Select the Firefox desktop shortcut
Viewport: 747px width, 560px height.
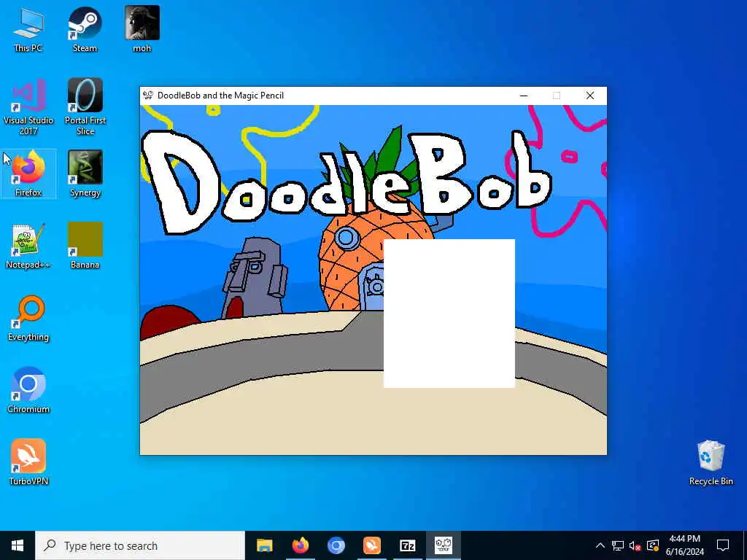28,174
